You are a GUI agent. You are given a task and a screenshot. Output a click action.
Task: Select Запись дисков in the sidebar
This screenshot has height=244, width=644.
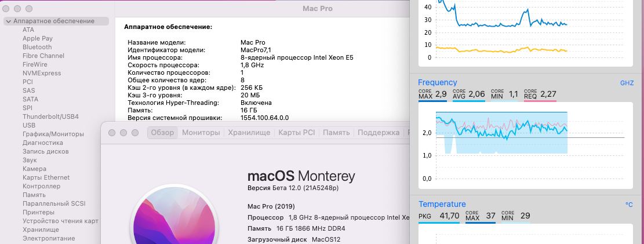[x=46, y=151]
